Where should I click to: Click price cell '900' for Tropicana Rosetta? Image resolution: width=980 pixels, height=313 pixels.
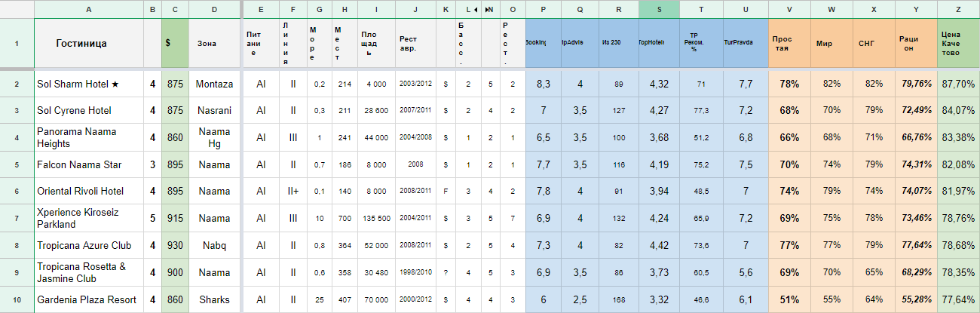[x=175, y=272]
